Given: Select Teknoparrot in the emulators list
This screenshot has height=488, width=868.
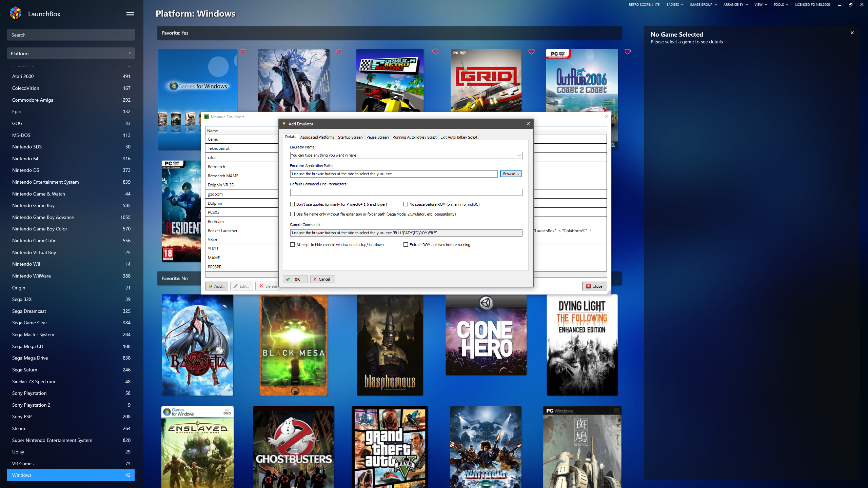Looking at the screenshot, I should 242,148.
